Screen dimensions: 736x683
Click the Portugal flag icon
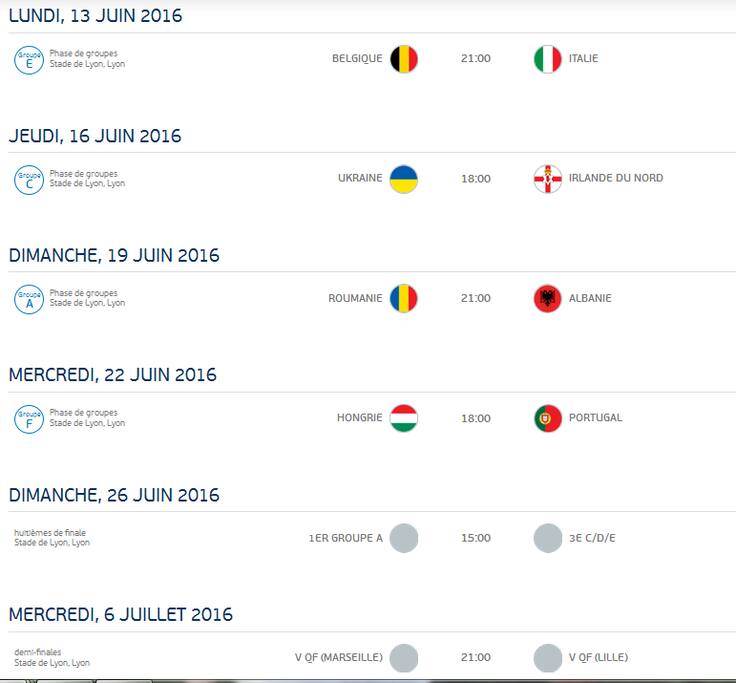click(x=547, y=418)
